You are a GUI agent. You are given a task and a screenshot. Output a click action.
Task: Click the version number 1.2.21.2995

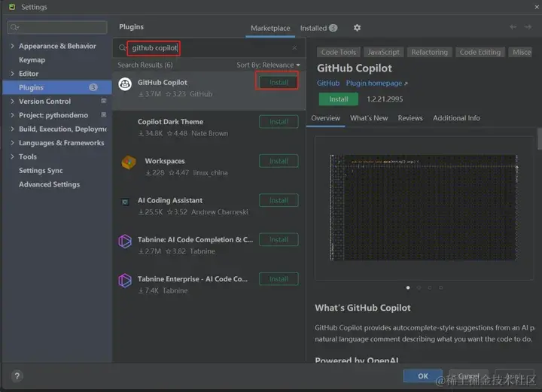pos(385,99)
